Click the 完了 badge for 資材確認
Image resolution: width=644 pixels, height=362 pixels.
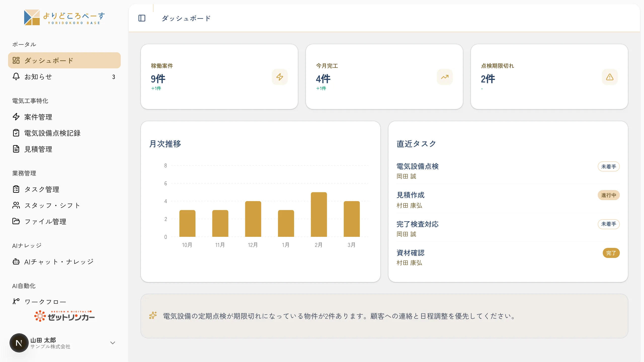click(x=611, y=253)
